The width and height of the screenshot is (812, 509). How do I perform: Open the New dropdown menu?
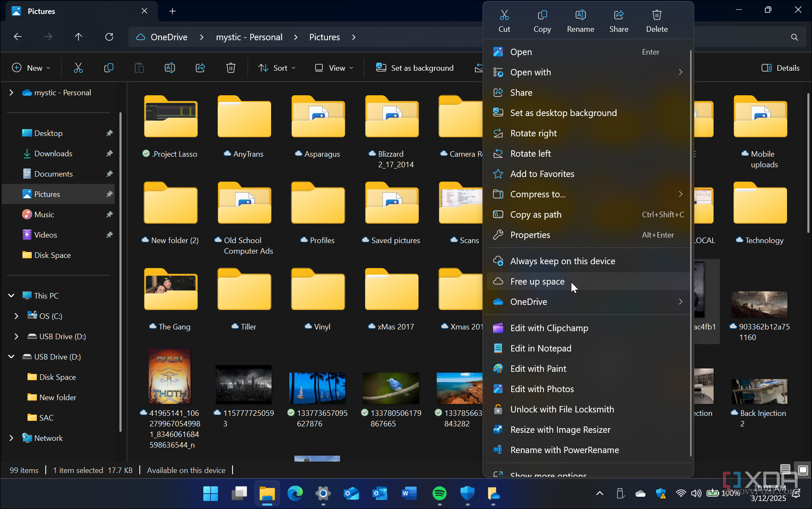tap(31, 68)
